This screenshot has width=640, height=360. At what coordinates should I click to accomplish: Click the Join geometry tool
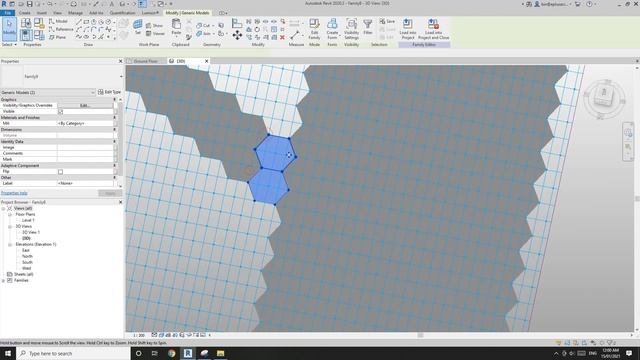(204, 33)
